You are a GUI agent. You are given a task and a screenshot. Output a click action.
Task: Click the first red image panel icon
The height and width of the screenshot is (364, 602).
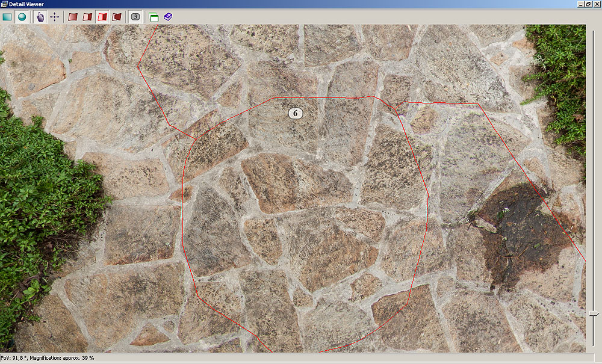(73, 17)
